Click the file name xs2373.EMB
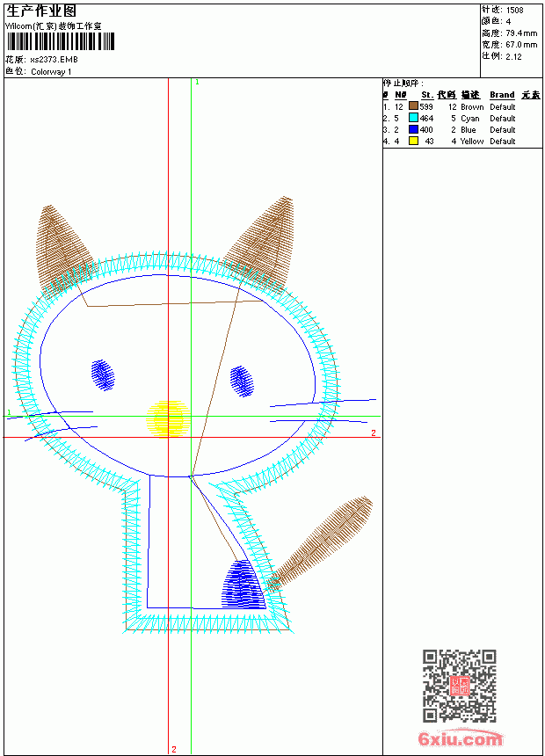This screenshot has height=756, width=545. (54, 60)
